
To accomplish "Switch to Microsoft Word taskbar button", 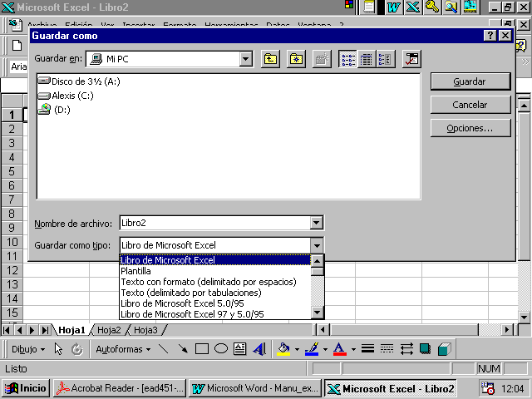I will pos(255,388).
